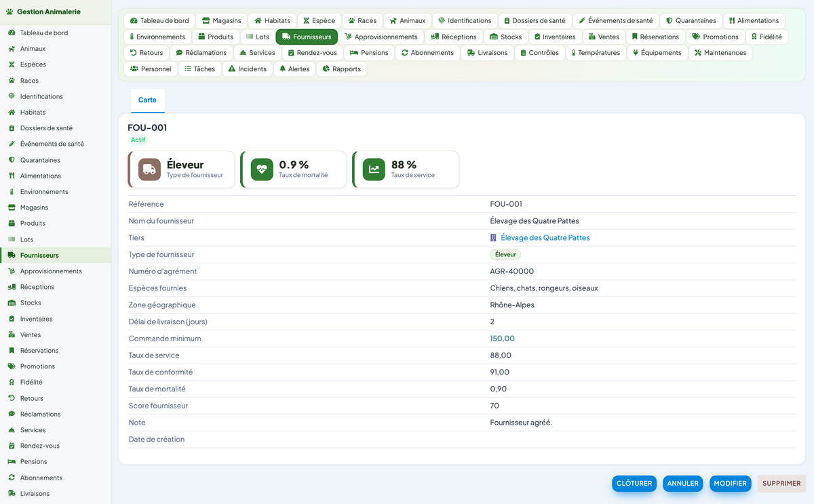This screenshot has height=504, width=814.
Task: Click sidebar Alimentations utensils icon
Action: [12, 176]
